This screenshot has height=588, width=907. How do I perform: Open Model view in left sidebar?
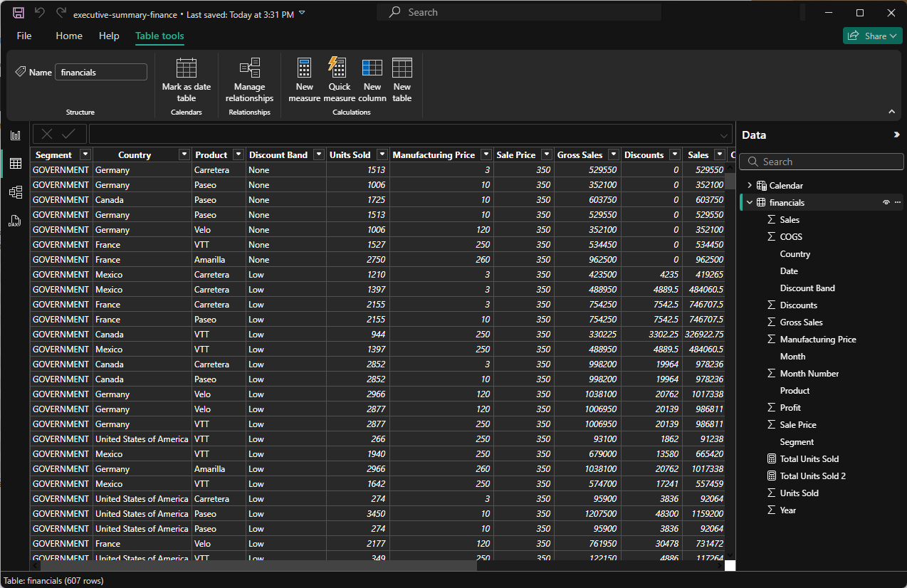point(15,192)
